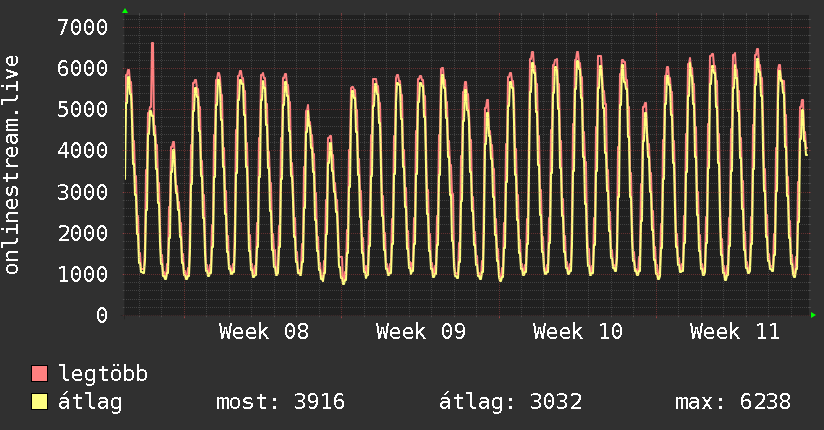Click the yellow átlag legend swatch
The width and height of the screenshot is (824, 430).
click(x=40, y=402)
